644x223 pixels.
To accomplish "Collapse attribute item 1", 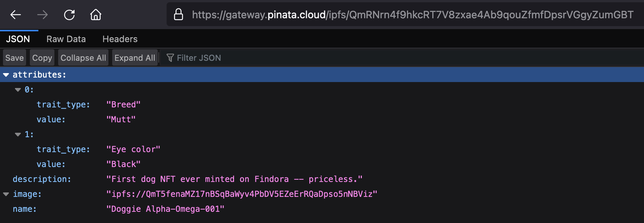I will tap(18, 135).
